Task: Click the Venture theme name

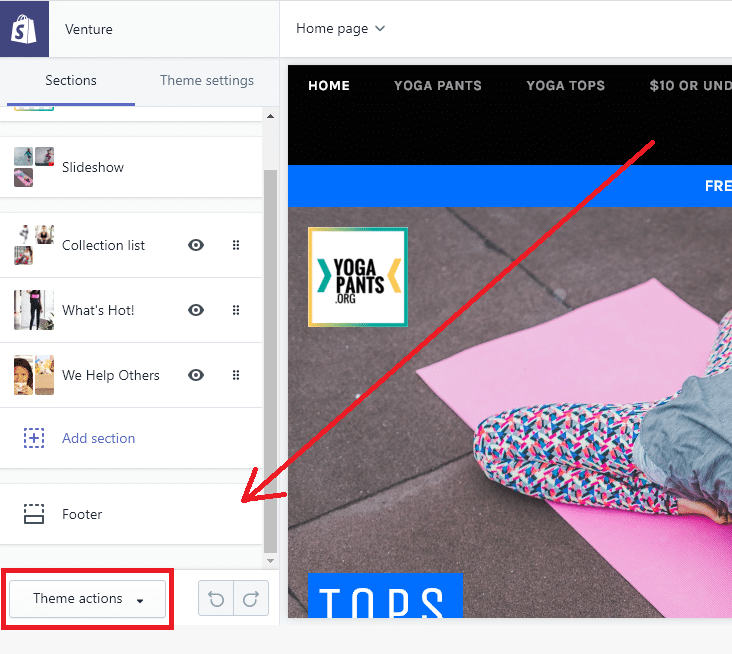Action: 89,29
